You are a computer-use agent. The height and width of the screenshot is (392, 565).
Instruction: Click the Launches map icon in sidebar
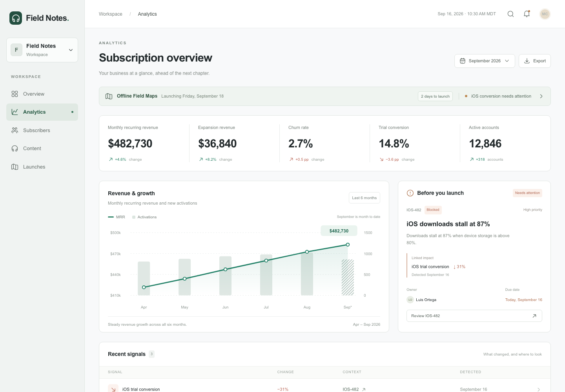(15, 167)
